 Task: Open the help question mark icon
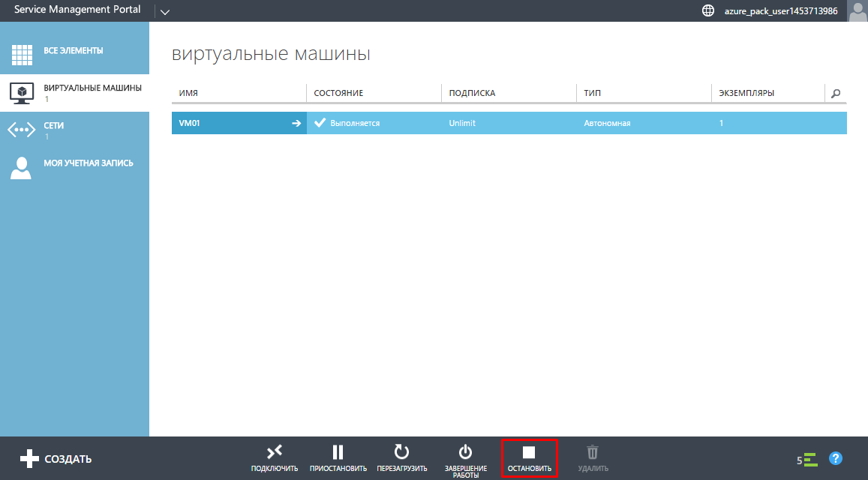[836, 458]
